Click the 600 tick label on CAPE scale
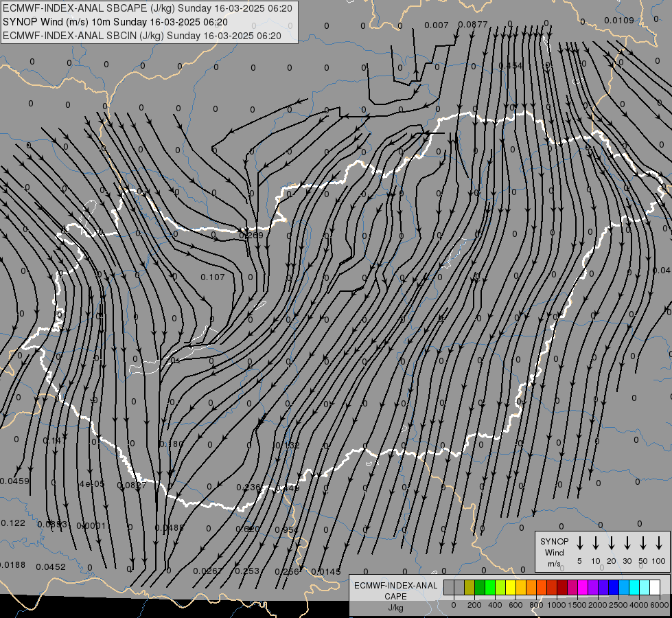The image size is (672, 618). pos(515,605)
